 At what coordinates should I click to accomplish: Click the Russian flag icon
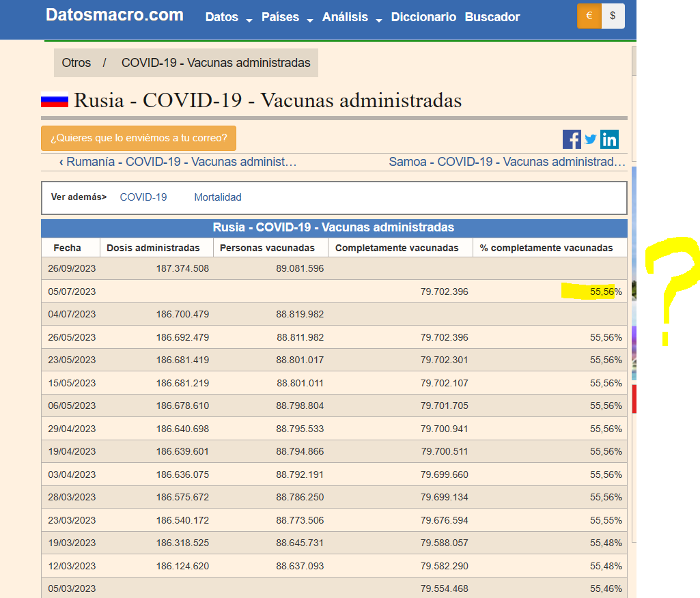click(x=55, y=100)
